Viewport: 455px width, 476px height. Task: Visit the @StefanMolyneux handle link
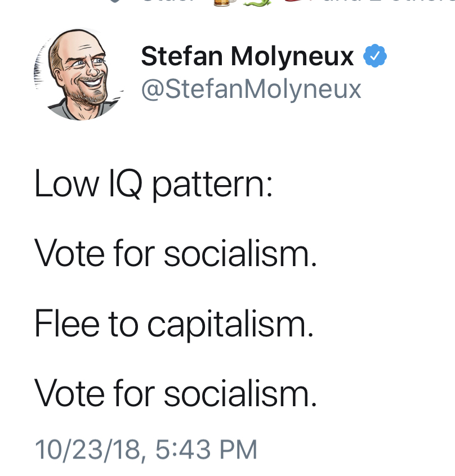pos(251,89)
